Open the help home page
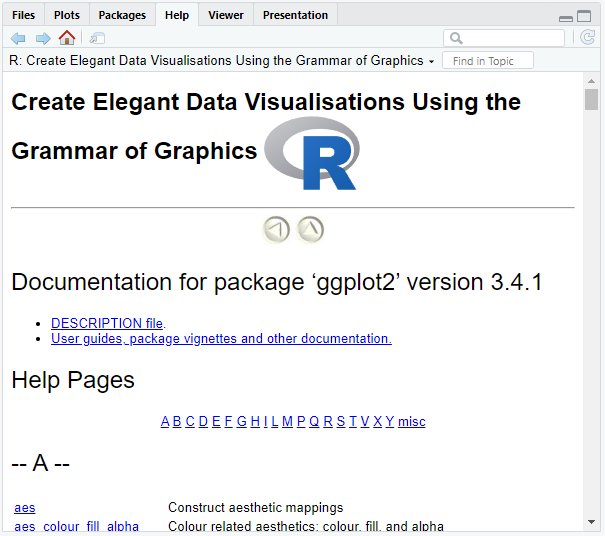 pyautogui.click(x=67, y=38)
